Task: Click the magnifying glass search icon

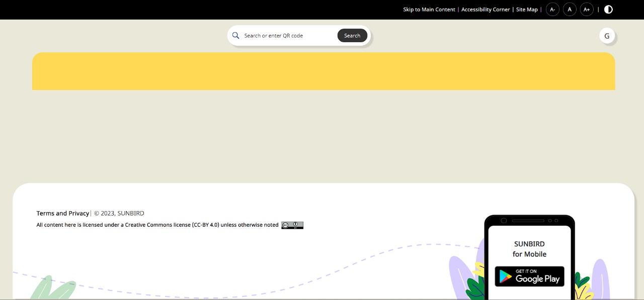Action: (x=235, y=36)
